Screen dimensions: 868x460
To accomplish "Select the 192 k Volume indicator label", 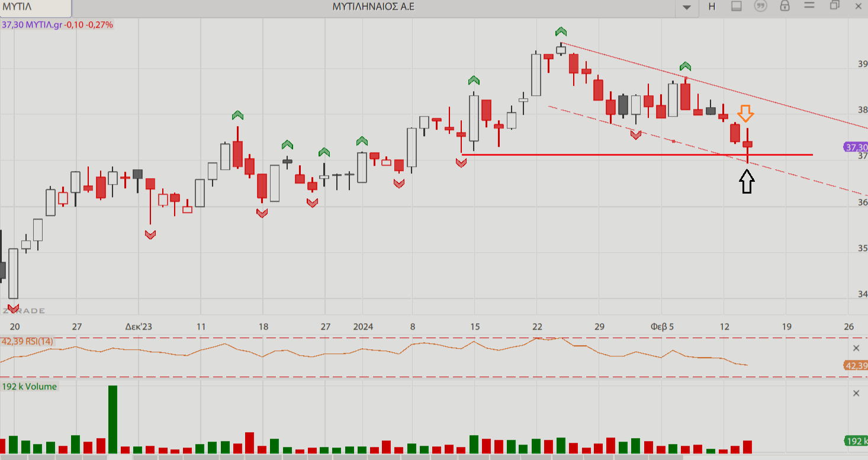I will click(30, 387).
